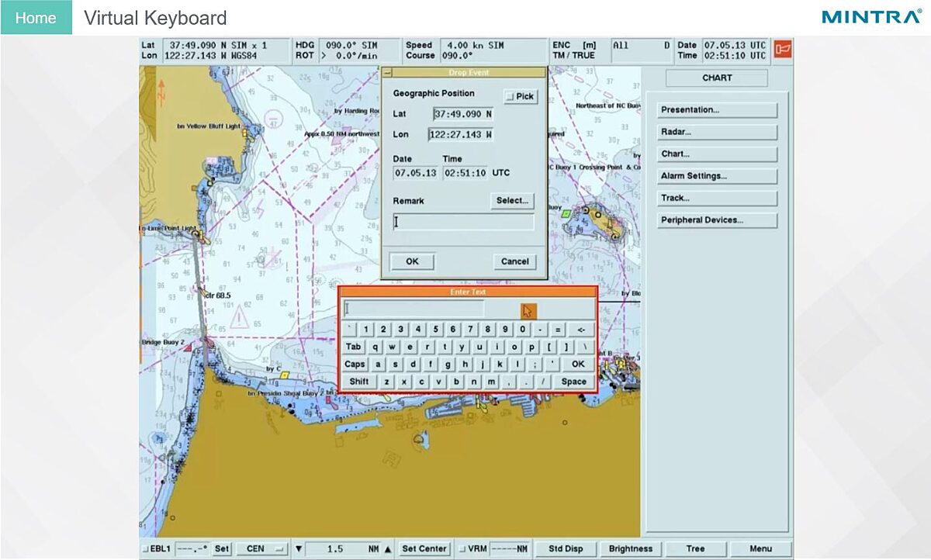Image resolution: width=931 pixels, height=560 pixels.
Task: Click the Tree button
Action: pyautogui.click(x=695, y=548)
